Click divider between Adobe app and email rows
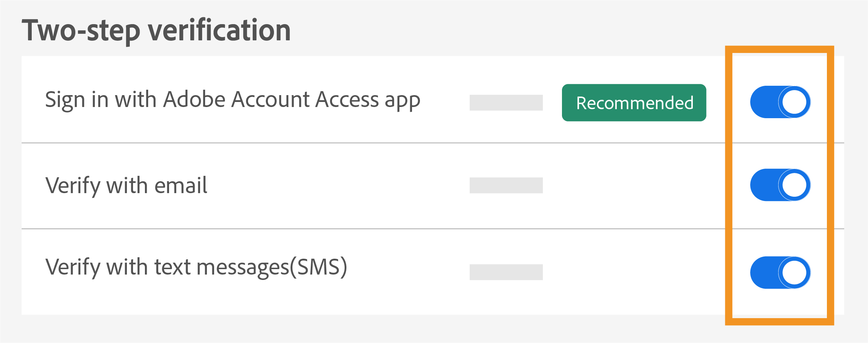This screenshot has width=868, height=343. pos(360,143)
